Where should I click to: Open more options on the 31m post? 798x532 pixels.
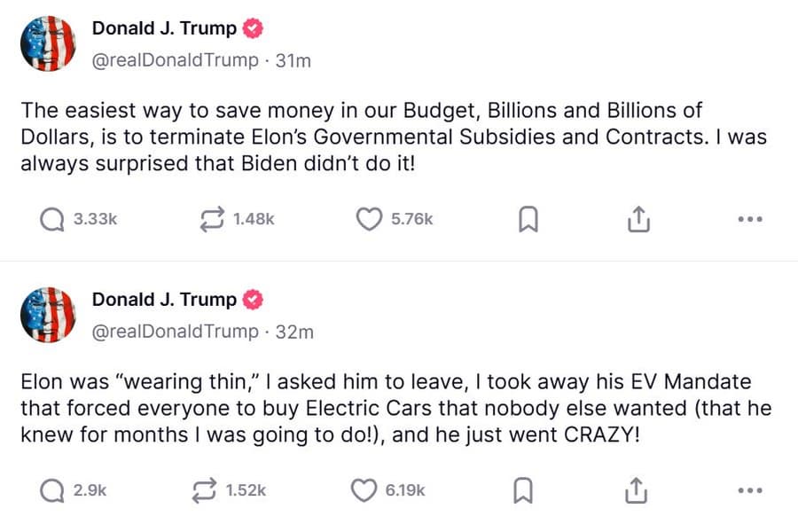[749, 220]
